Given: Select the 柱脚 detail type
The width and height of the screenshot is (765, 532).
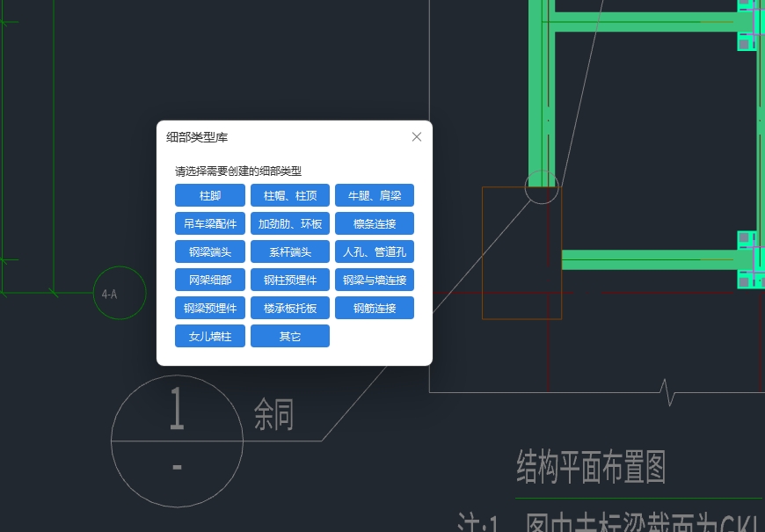Looking at the screenshot, I should point(210,195).
